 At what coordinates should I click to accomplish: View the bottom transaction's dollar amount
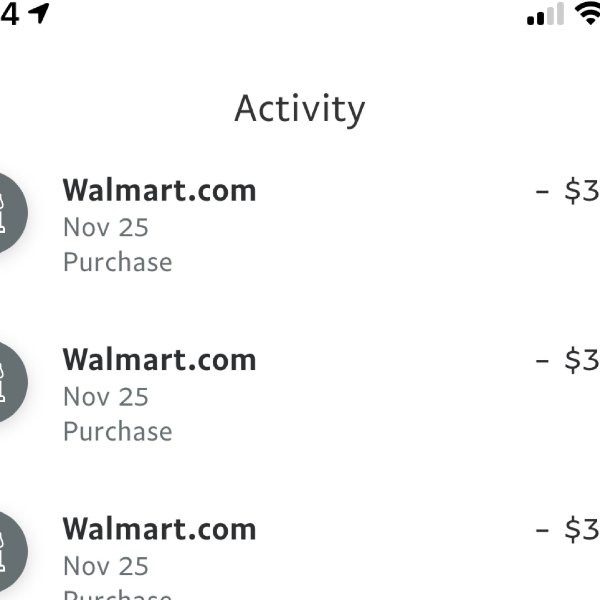(x=567, y=530)
